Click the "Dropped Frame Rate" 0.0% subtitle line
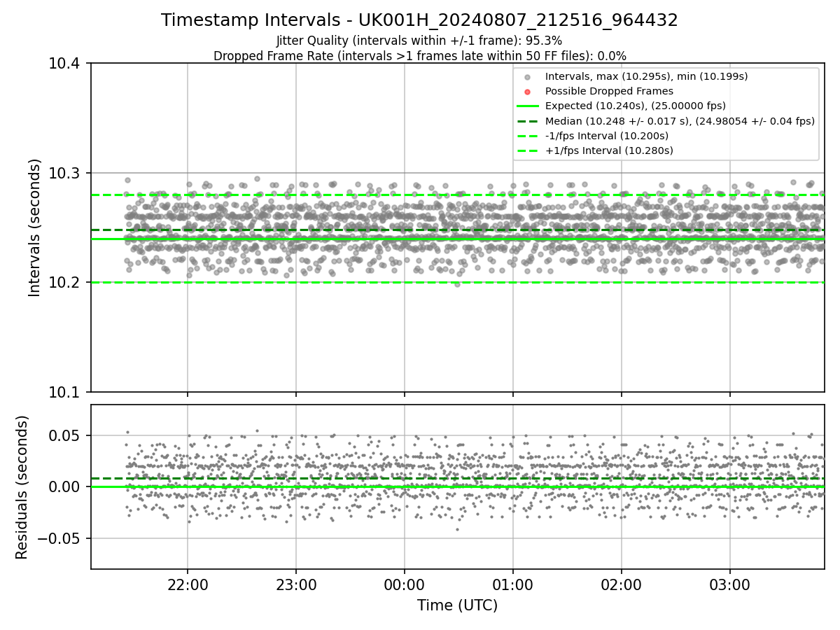This screenshot has width=840, height=630. 419,56
